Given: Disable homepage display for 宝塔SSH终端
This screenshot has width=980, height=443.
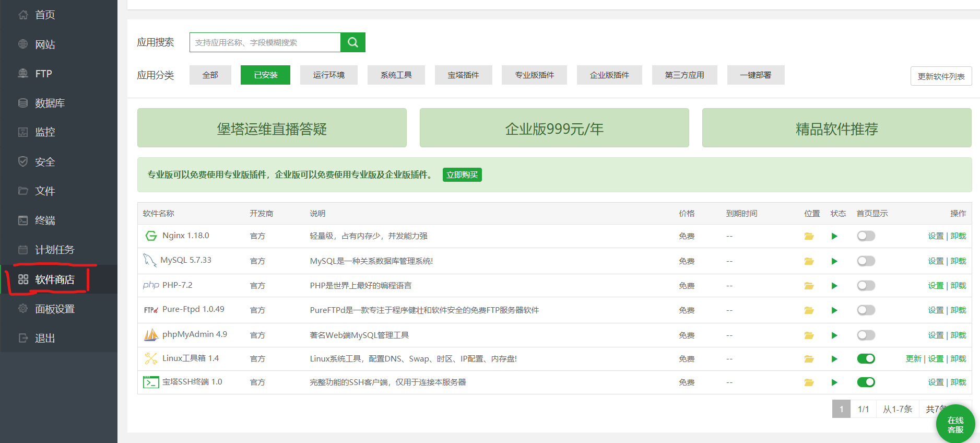Looking at the screenshot, I should pyautogui.click(x=866, y=382).
